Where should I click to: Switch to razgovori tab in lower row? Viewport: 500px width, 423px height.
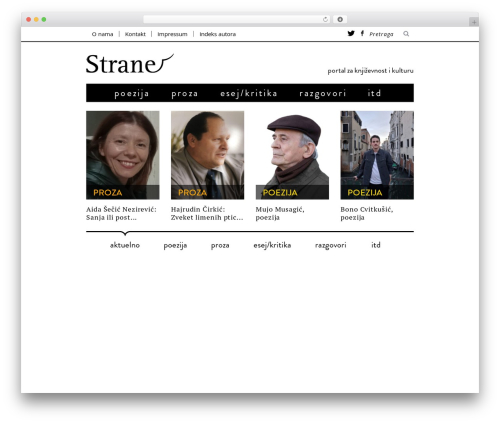pos(331,246)
